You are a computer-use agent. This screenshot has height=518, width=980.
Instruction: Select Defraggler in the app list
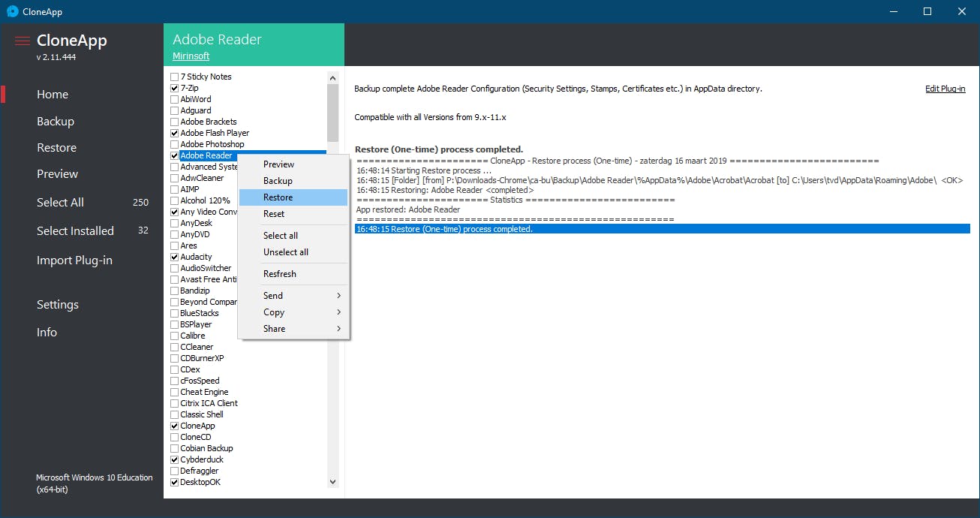click(x=200, y=471)
